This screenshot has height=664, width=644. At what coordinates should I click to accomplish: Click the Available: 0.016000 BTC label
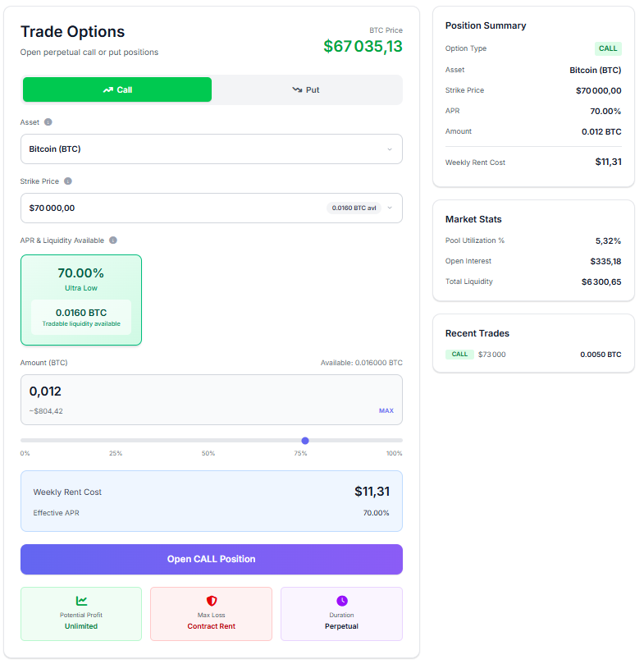(361, 363)
